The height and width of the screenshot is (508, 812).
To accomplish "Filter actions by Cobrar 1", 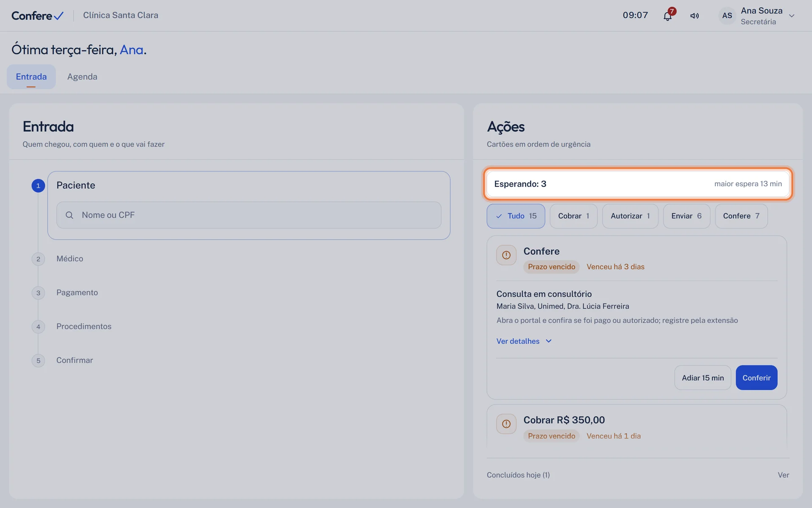I will click(x=573, y=216).
